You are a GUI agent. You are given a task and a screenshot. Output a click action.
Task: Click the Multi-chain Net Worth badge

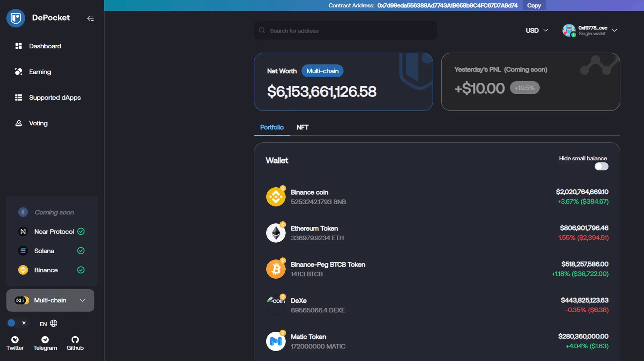pos(322,71)
